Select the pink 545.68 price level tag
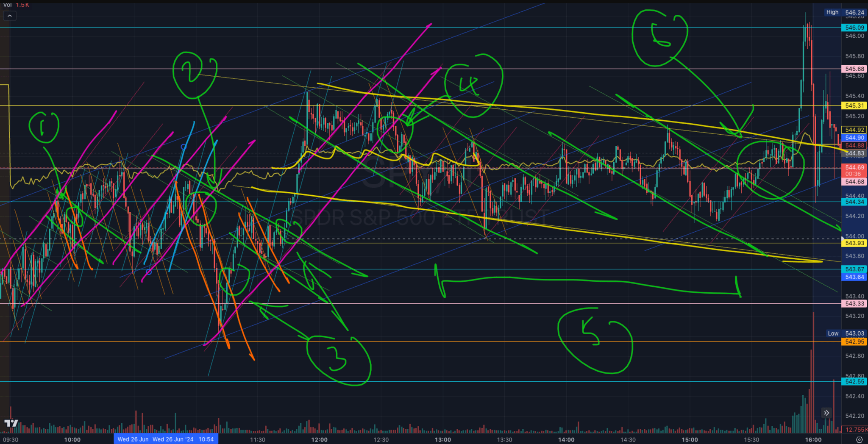 (x=854, y=69)
